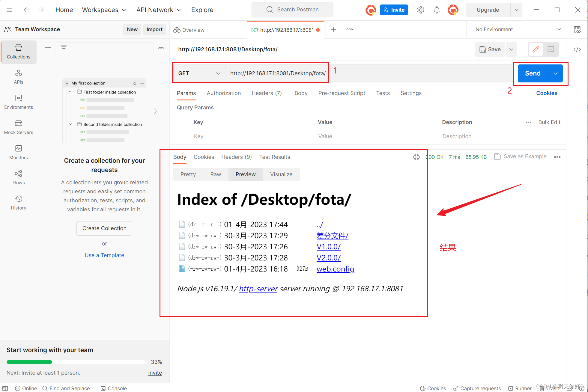
Task: Open Collections in the sidebar
Action: (19, 52)
